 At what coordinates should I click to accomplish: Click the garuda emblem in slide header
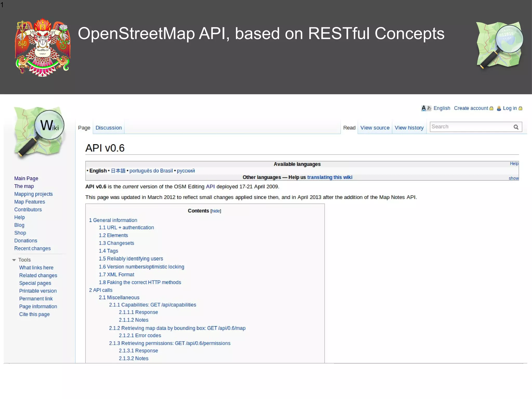pyautogui.click(x=43, y=47)
